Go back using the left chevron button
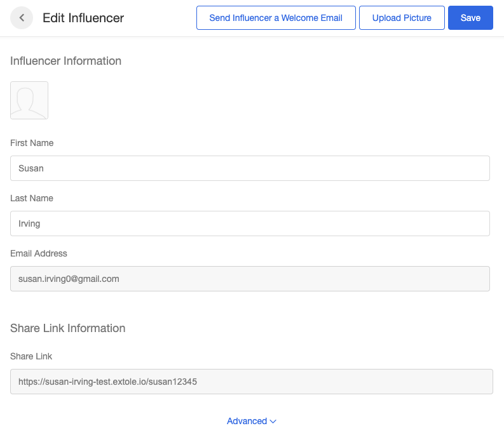Screen dimensions: 504x440 click(x=22, y=18)
